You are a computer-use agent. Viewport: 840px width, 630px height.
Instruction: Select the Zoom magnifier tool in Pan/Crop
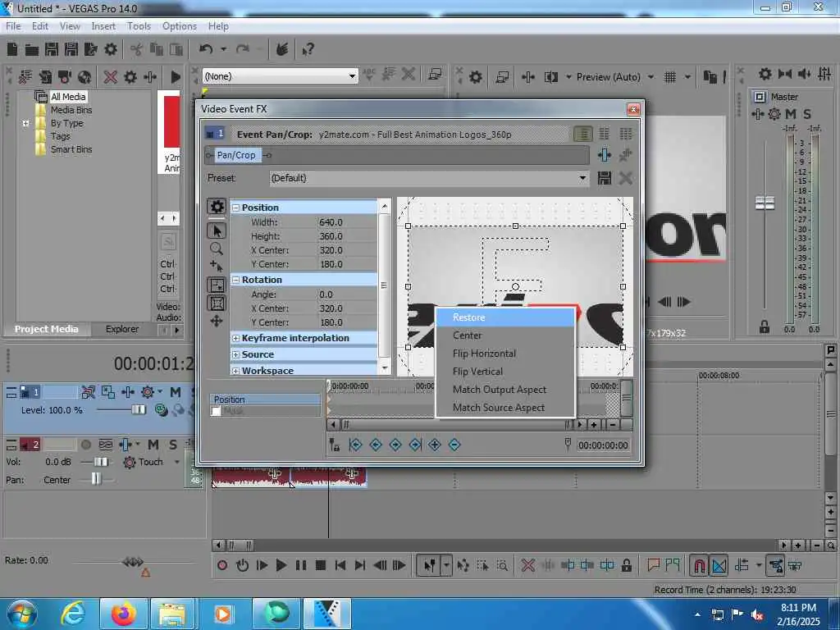coord(217,249)
